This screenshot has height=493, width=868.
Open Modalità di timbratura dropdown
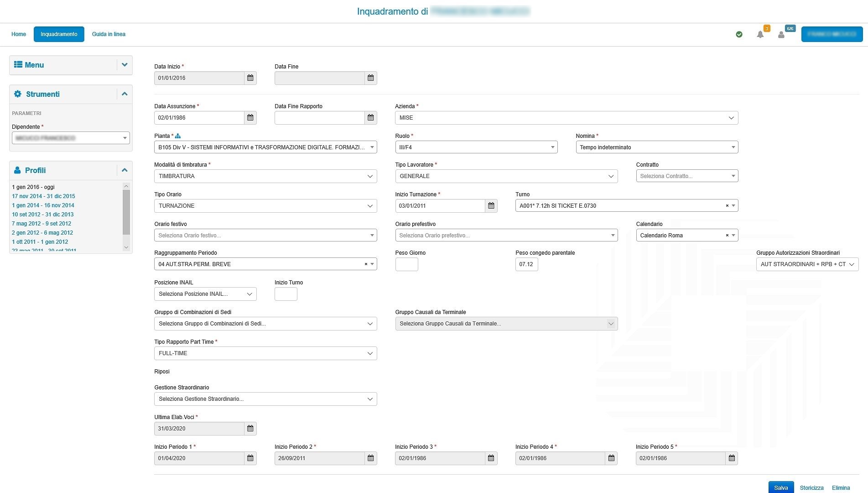click(265, 176)
